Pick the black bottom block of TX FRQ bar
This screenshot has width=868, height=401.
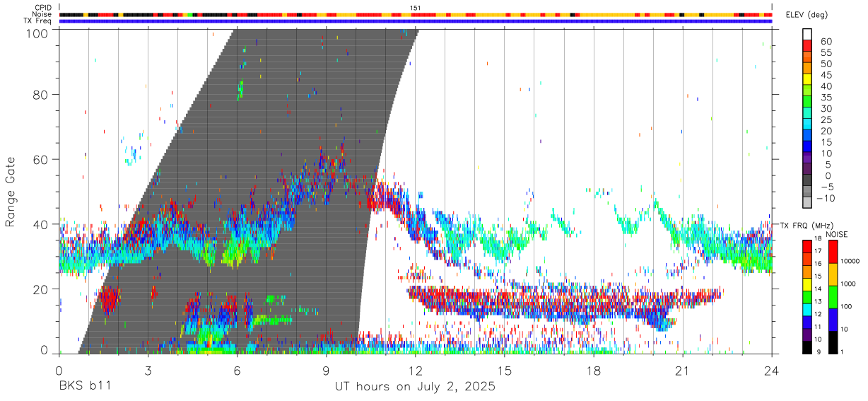coord(807,347)
